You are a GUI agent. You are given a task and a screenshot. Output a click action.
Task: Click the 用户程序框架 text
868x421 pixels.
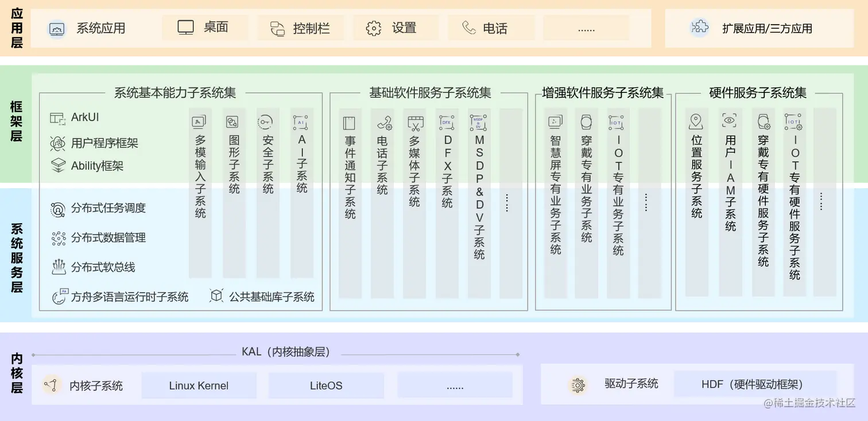pos(104,143)
